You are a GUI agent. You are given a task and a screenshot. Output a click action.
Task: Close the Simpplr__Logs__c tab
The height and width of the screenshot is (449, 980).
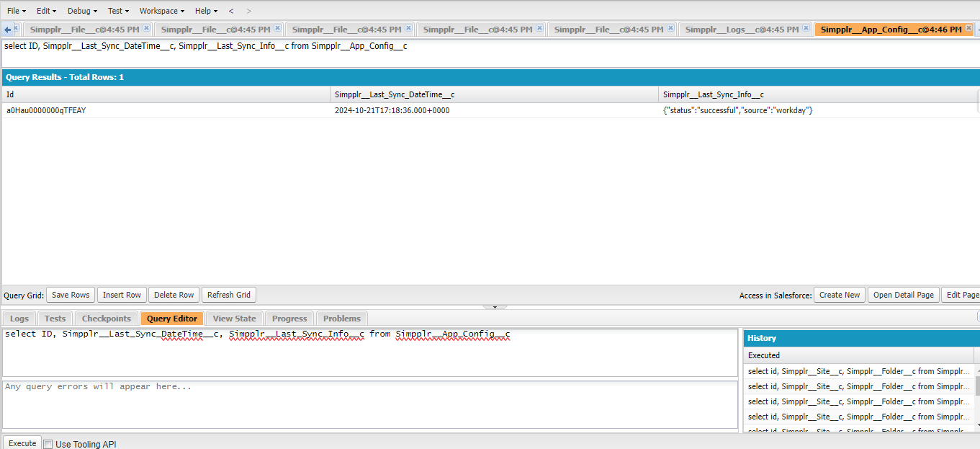tap(804, 28)
